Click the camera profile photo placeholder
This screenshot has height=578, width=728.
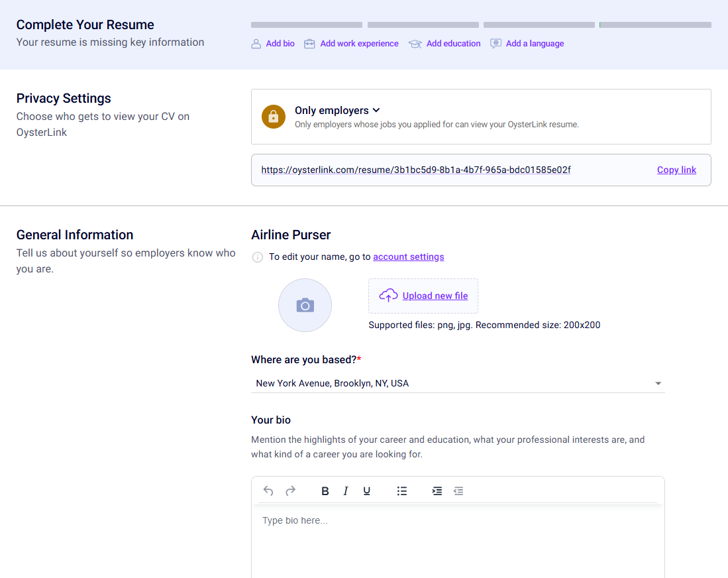pos(305,306)
